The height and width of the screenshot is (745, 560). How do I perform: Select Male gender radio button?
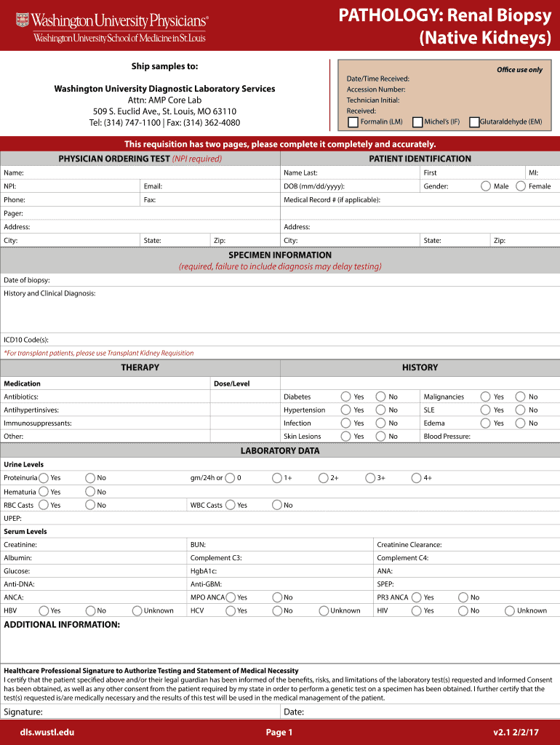[x=486, y=186]
